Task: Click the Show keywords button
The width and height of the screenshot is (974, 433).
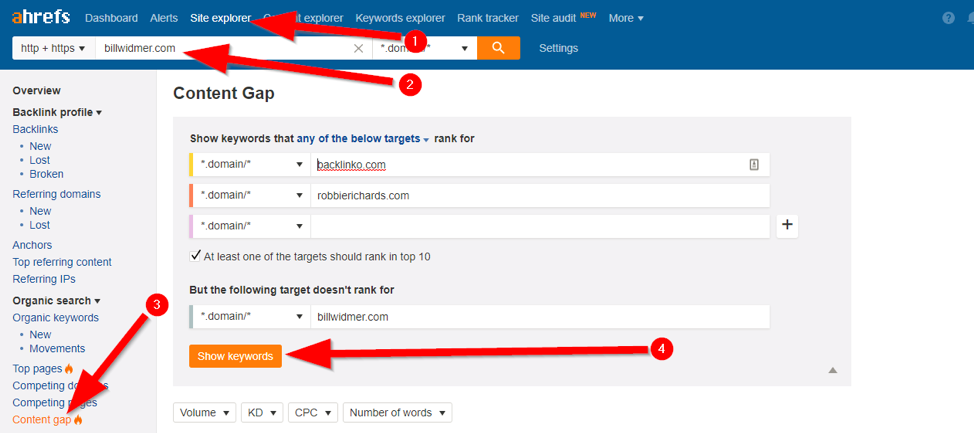Action: 235,356
